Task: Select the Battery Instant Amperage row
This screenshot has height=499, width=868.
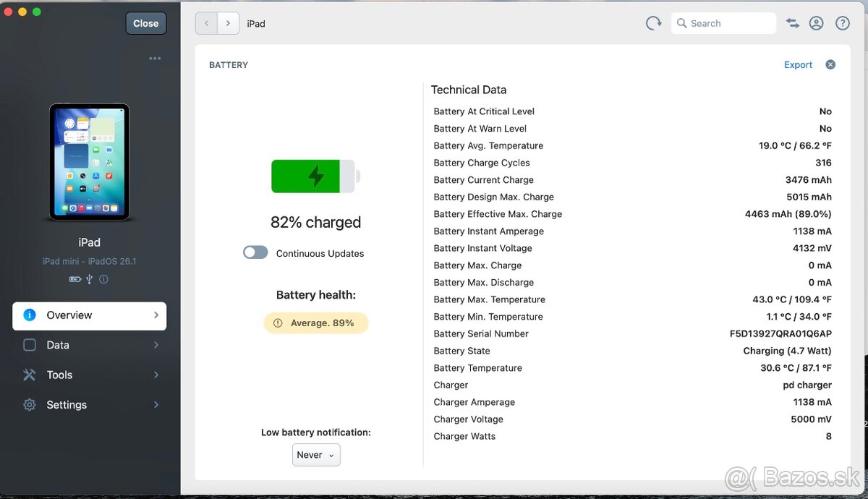Action: pyautogui.click(x=632, y=231)
